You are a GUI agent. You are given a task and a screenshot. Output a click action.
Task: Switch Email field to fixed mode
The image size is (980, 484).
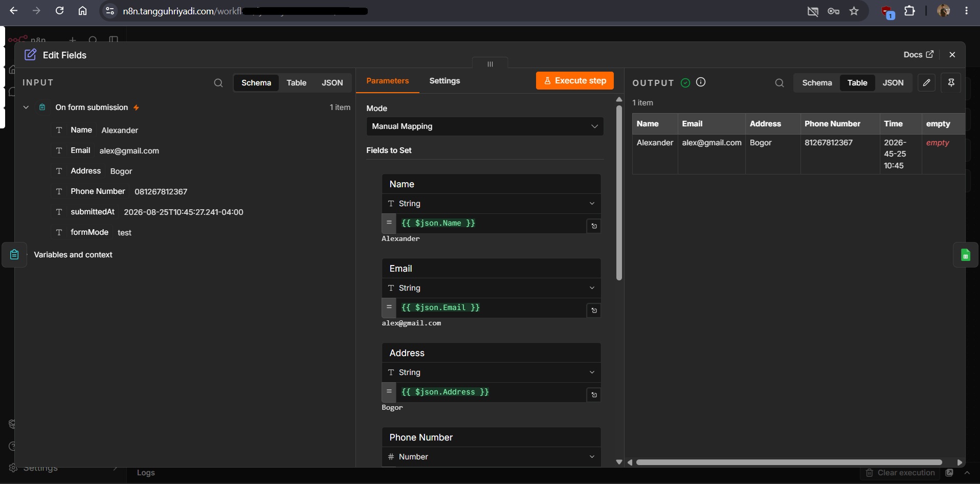(389, 307)
